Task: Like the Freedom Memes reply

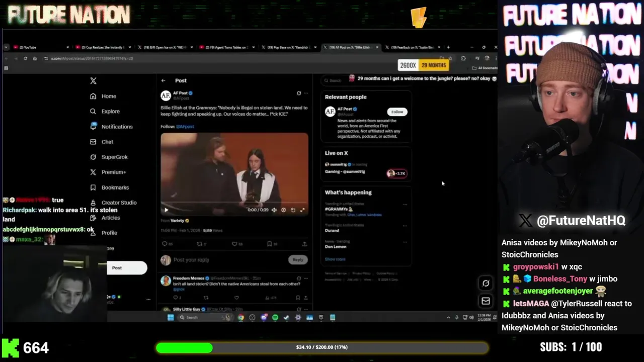Action: [236, 298]
